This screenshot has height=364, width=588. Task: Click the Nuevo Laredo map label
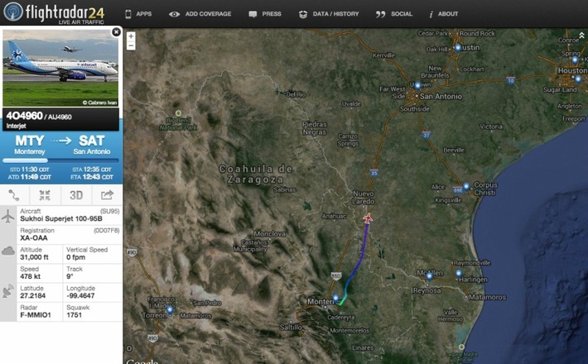tap(364, 198)
